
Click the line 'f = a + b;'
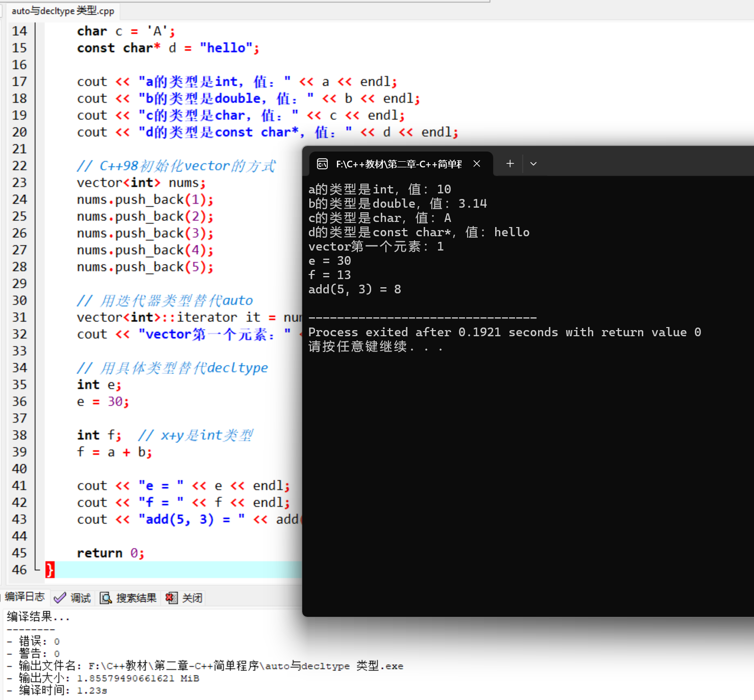(x=115, y=452)
